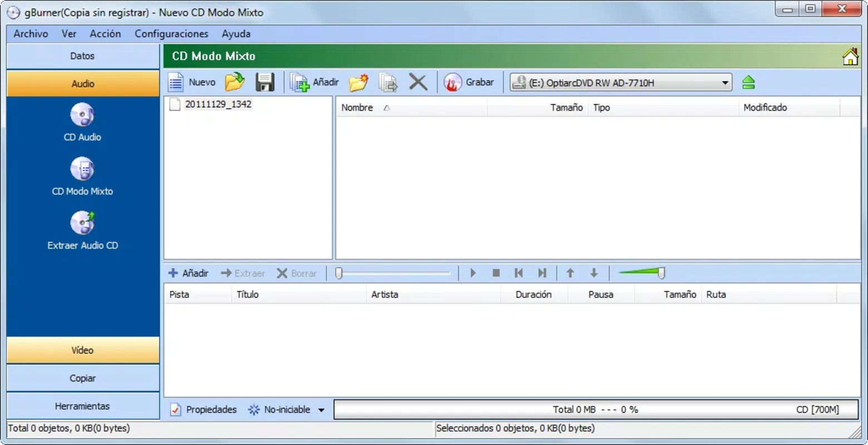Stop audio playback
Viewport: 868px width, 445px height.
[496, 273]
